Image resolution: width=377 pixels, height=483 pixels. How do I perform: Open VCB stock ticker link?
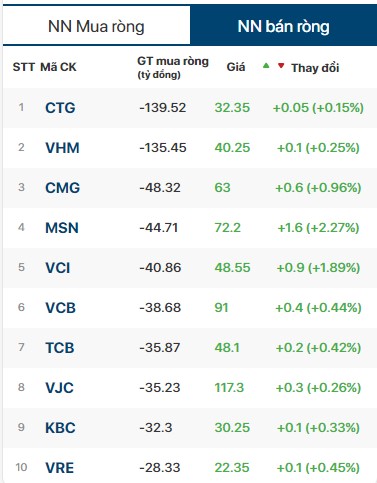pos(61,307)
